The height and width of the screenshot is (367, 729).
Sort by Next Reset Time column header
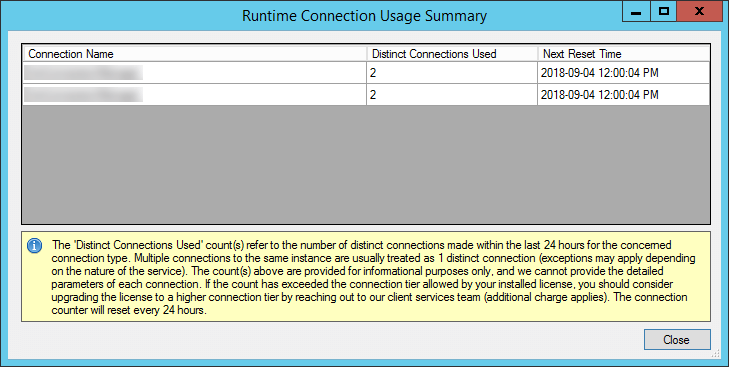(x=623, y=54)
